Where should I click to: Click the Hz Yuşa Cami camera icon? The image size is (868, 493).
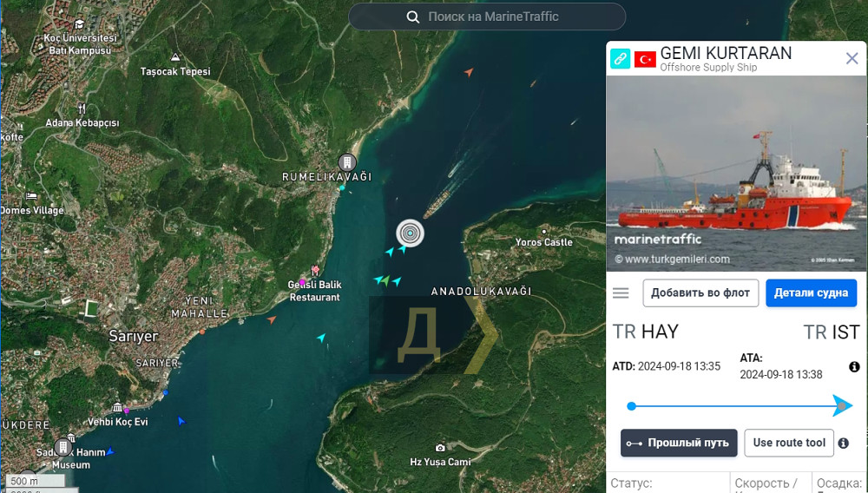(x=440, y=448)
